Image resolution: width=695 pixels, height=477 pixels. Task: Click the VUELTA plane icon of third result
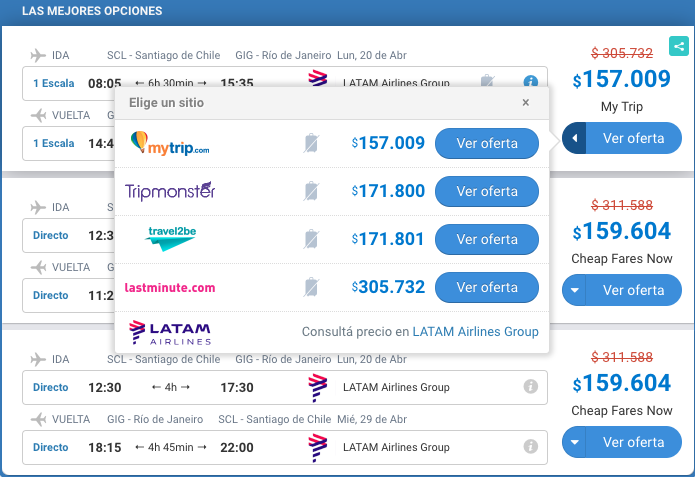click(x=38, y=419)
